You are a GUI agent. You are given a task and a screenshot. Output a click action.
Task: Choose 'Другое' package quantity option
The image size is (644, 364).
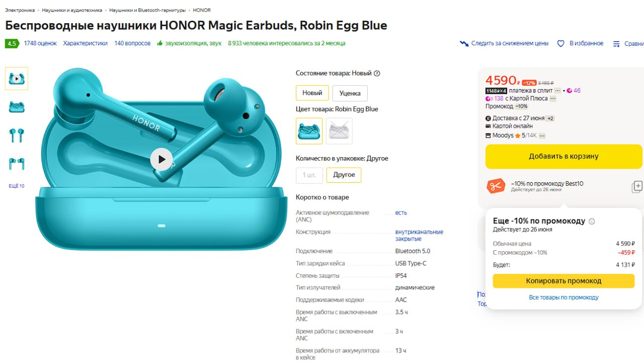pos(344,175)
